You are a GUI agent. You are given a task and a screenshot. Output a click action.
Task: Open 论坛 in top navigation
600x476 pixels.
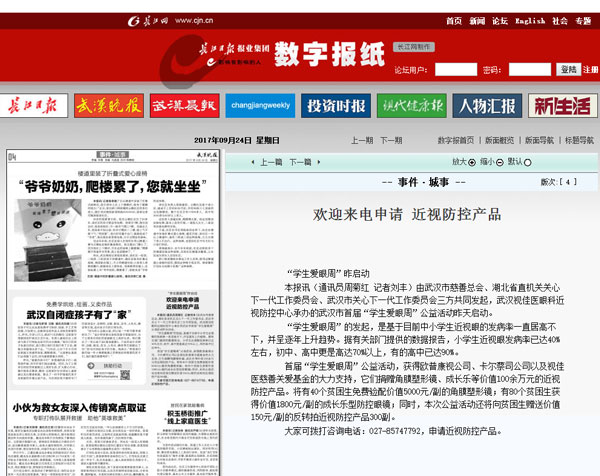(500, 21)
